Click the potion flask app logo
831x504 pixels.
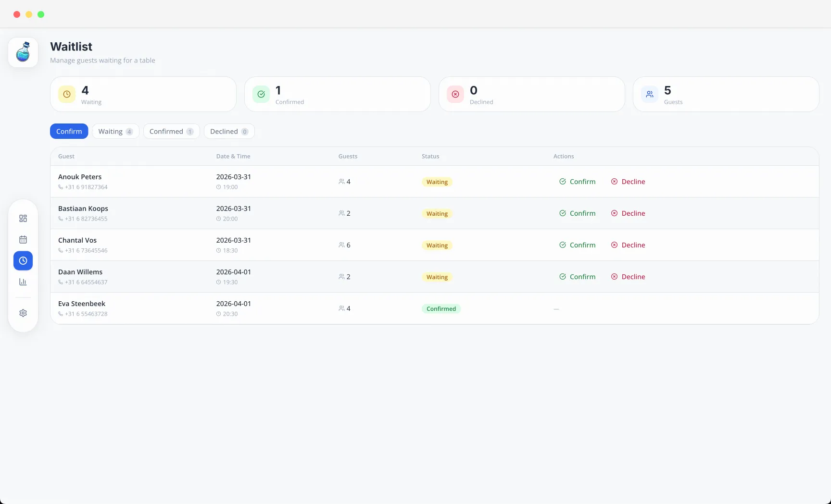tap(23, 52)
